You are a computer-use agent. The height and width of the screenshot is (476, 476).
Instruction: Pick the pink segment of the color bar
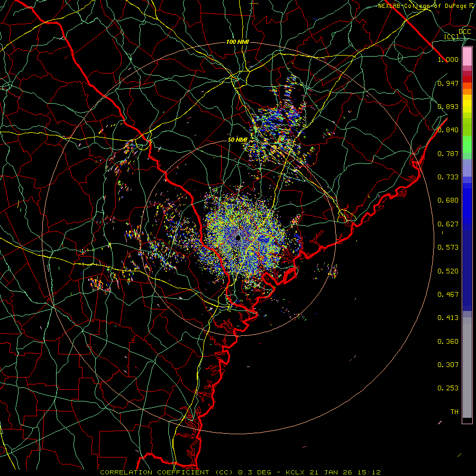click(x=467, y=57)
